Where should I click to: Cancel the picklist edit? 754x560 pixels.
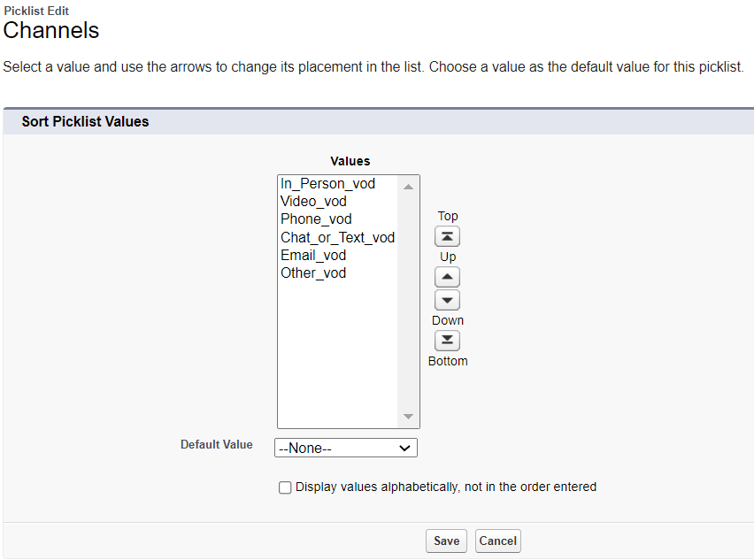point(498,541)
